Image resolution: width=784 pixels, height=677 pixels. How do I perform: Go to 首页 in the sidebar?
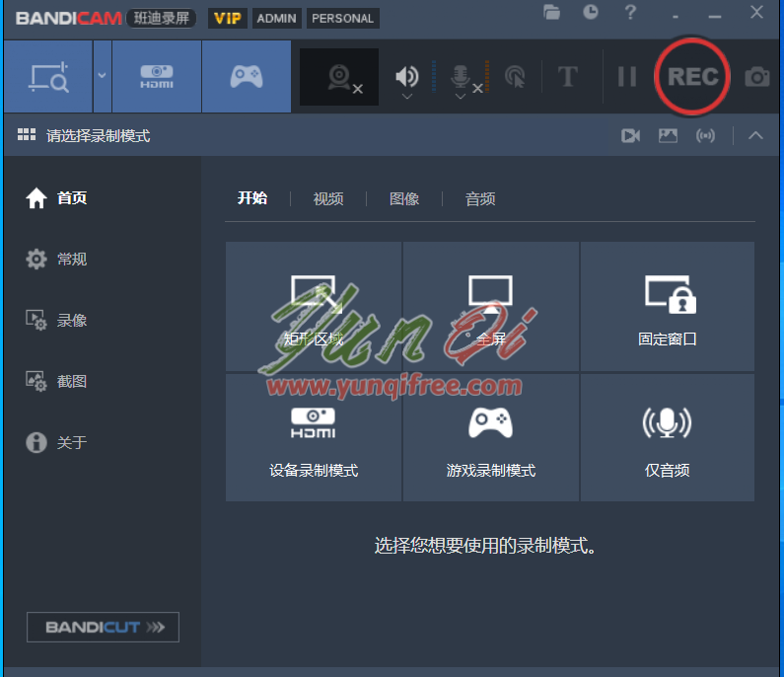click(56, 198)
